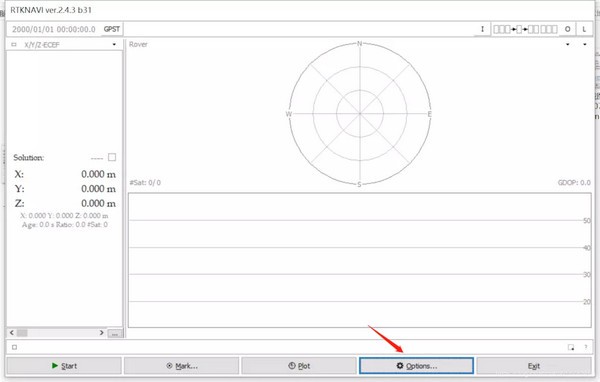Screen dimensions: 600x382
Task: Click the GDOP: 0.0 readout
Action: [x=574, y=183]
